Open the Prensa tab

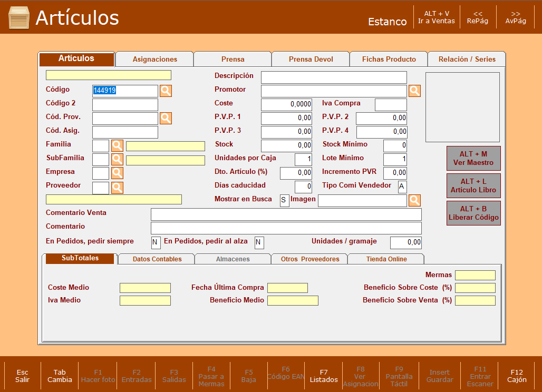click(x=233, y=59)
